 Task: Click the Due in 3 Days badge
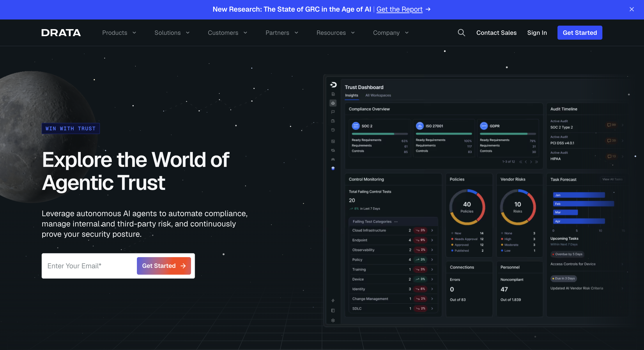point(563,278)
